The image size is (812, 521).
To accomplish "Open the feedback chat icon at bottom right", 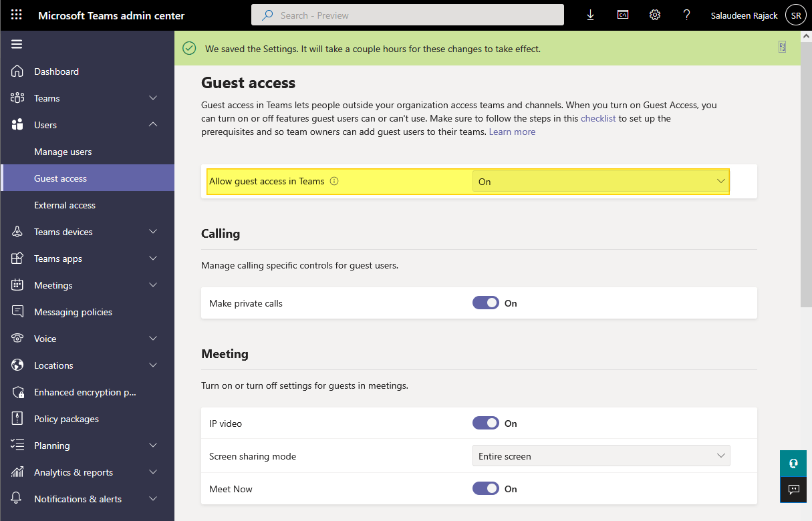I will (x=793, y=490).
